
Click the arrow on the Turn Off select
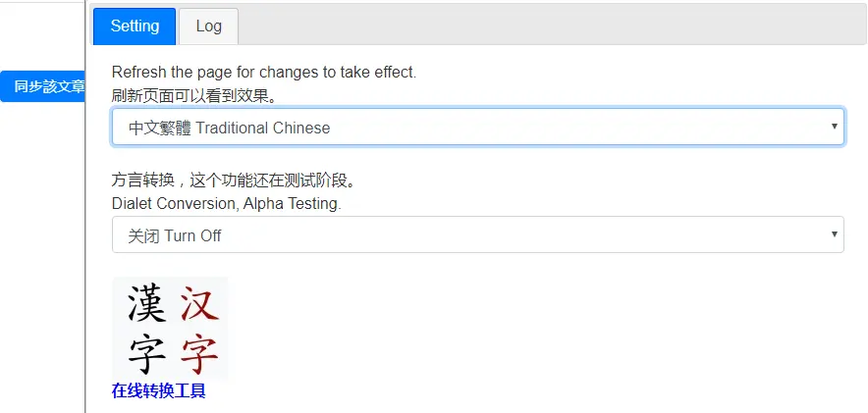834,234
